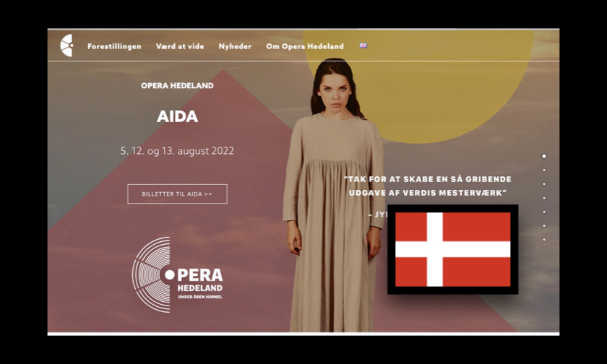The width and height of the screenshot is (607, 364).
Task: Select the sixth slide navigation dot
Action: (x=544, y=226)
